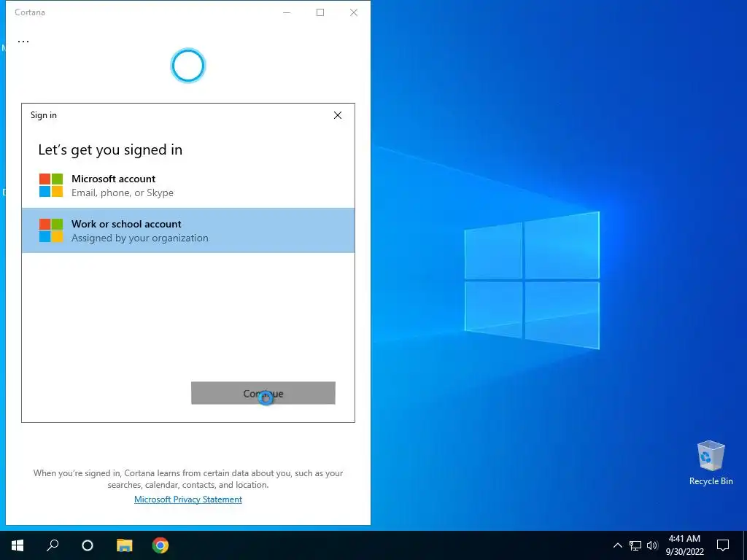Open taskbar search magnifier
The width and height of the screenshot is (747, 560).
tap(53, 545)
